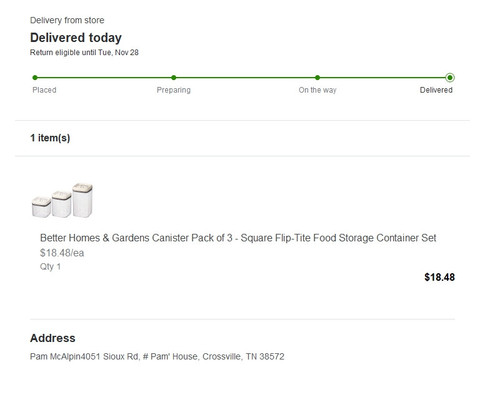The image size is (500, 404).
Task: Click the Return eligible until Tue, Nov 28 text
Action: [x=84, y=52]
